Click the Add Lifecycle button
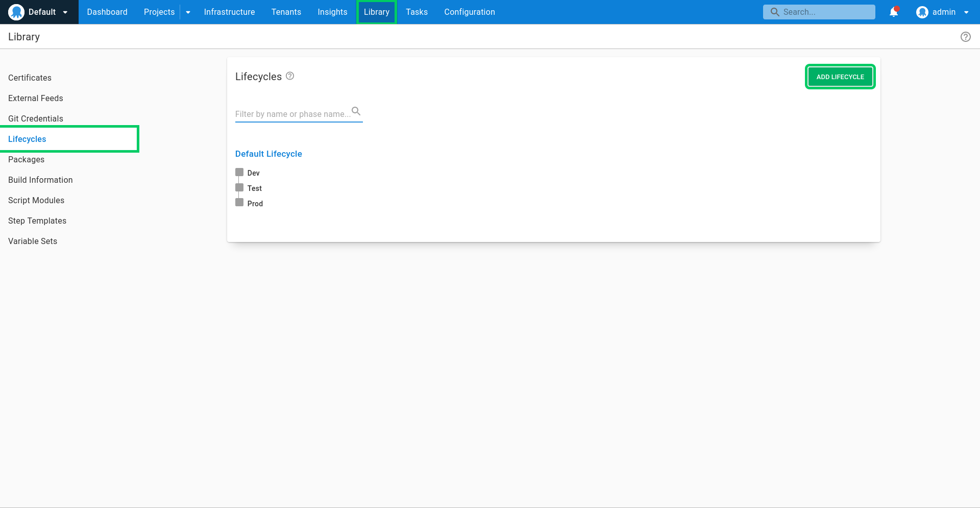980x508 pixels. tap(840, 77)
